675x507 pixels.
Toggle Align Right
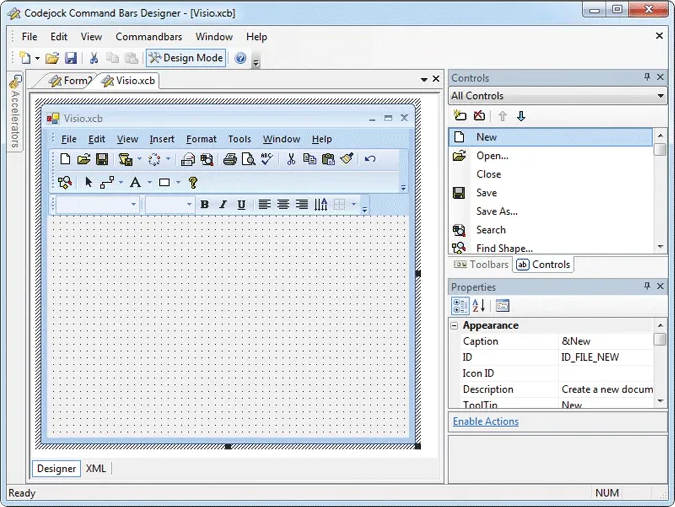click(302, 204)
